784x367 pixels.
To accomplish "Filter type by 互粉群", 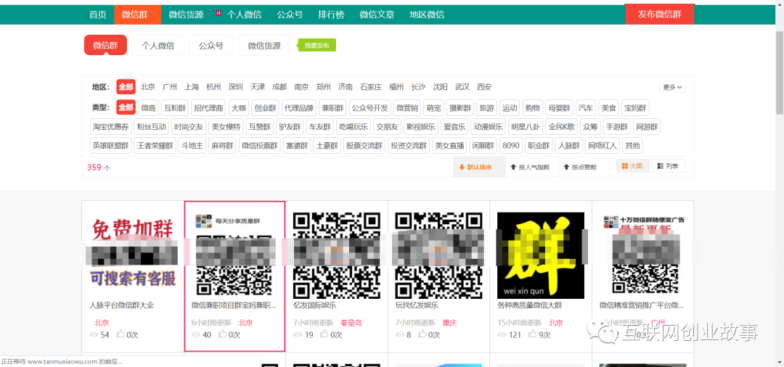I will 175,108.
